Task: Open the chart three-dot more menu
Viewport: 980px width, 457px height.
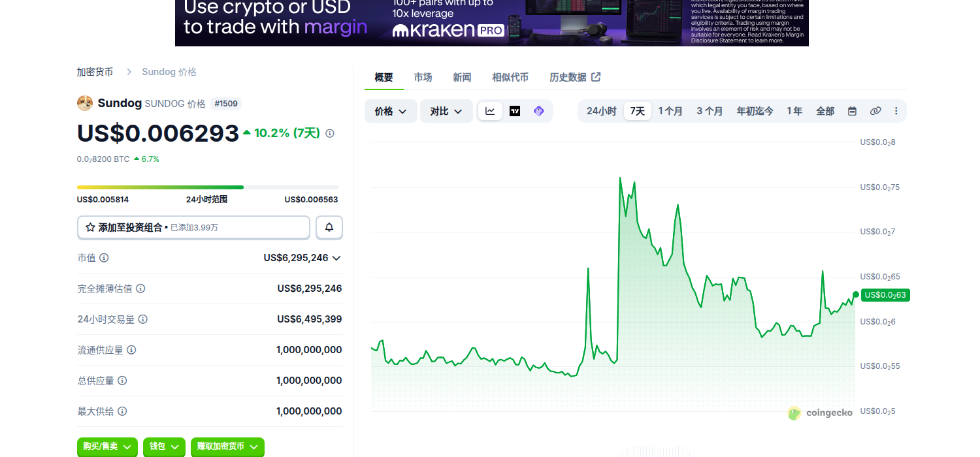Action: [896, 111]
